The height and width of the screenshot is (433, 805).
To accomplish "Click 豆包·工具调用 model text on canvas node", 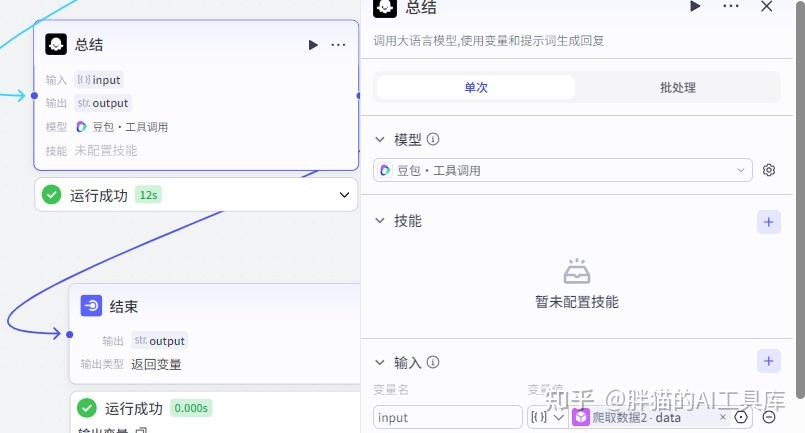I will [x=130, y=127].
